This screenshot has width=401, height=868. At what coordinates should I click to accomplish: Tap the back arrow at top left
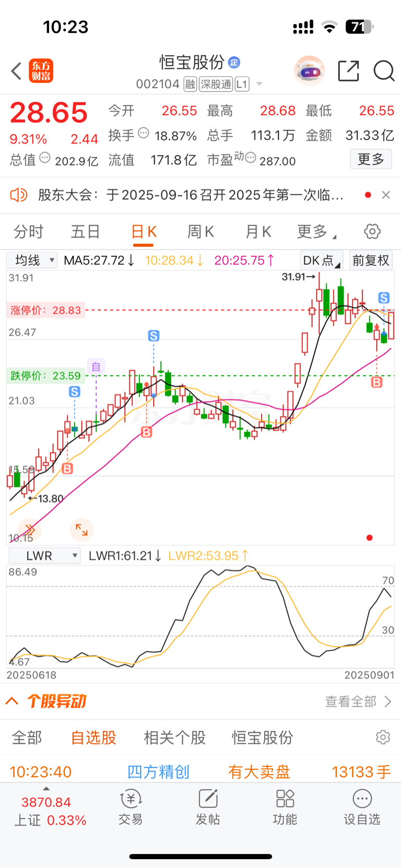[x=16, y=71]
